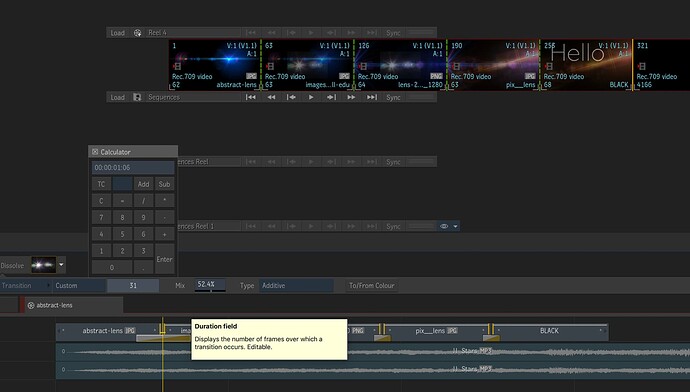This screenshot has width=690, height=392.
Task: Click the Sync button on Reel 4
Action: tap(393, 33)
